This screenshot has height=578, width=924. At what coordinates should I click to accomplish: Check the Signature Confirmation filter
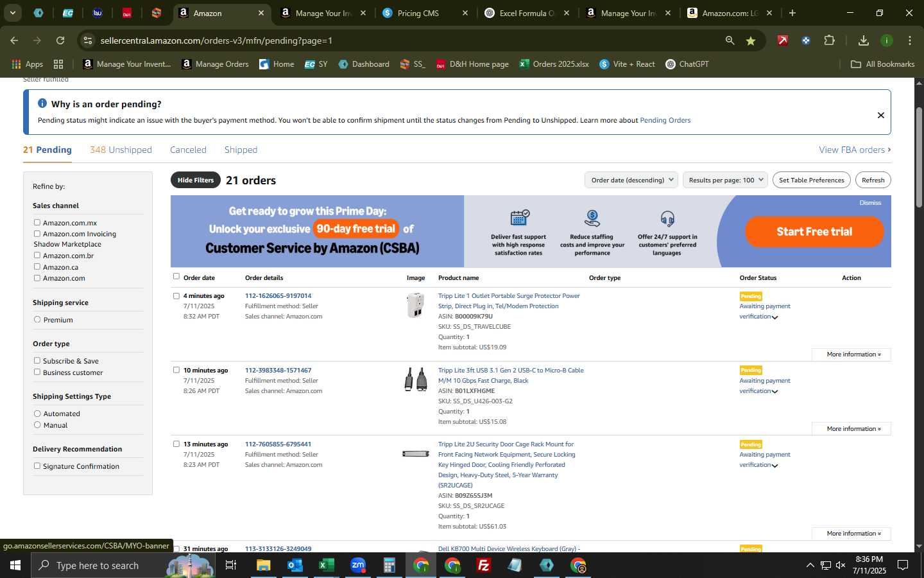(x=37, y=466)
